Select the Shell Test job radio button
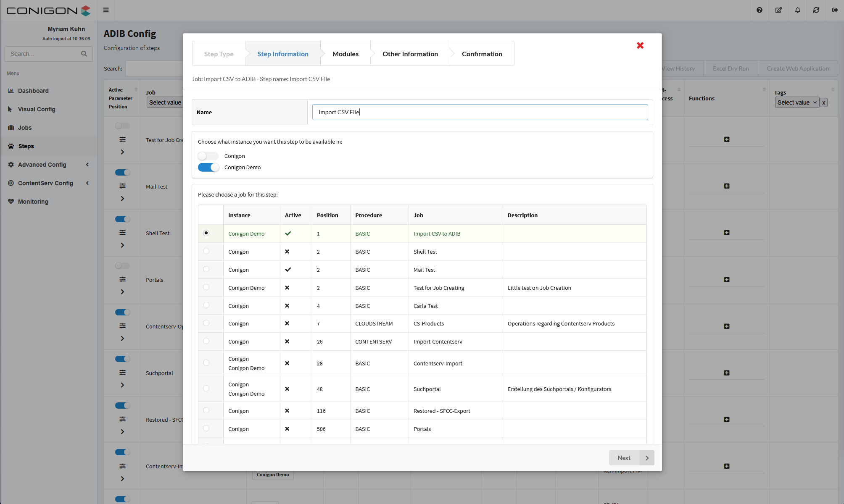Image resolution: width=844 pixels, height=504 pixels. (206, 251)
